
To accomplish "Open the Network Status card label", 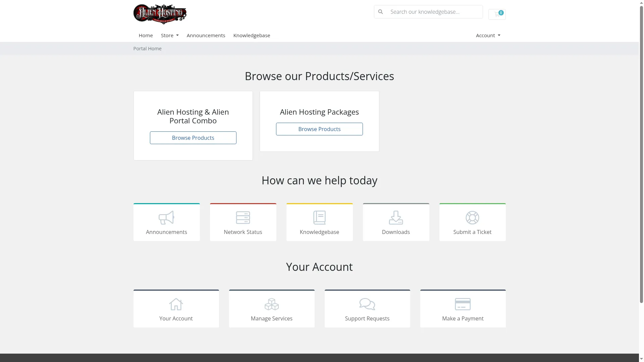I will point(243,232).
